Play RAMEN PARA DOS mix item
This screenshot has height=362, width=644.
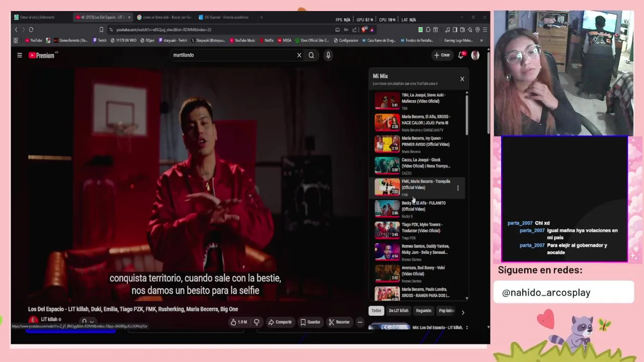(x=418, y=293)
